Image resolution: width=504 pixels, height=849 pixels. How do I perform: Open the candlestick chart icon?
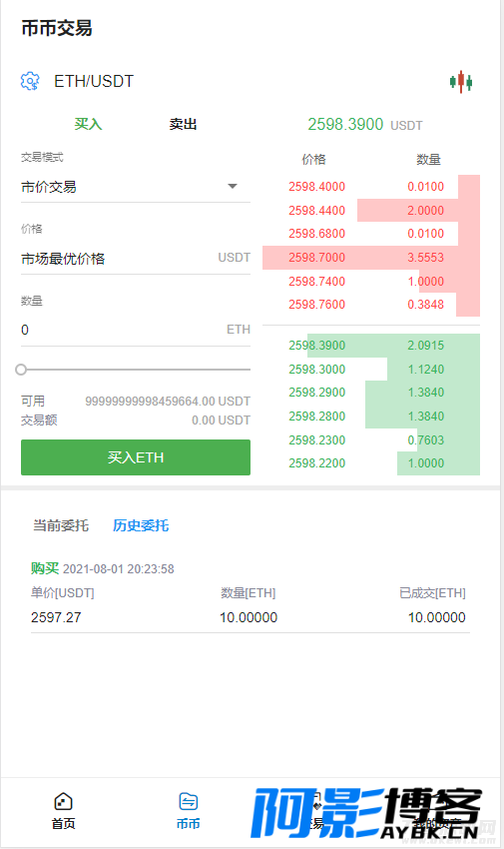point(461,82)
